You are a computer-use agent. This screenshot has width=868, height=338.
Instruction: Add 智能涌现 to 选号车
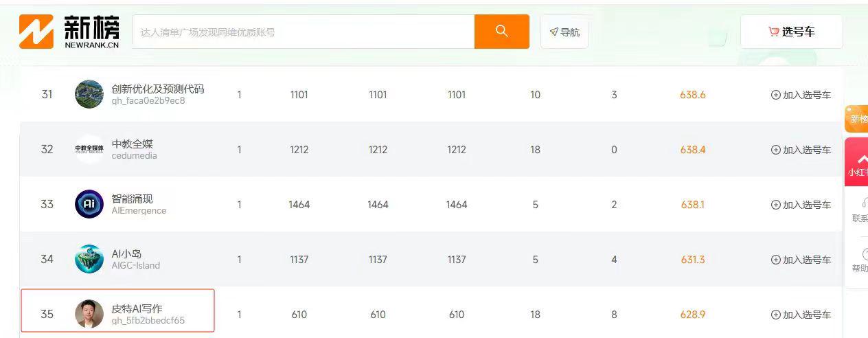pos(801,205)
